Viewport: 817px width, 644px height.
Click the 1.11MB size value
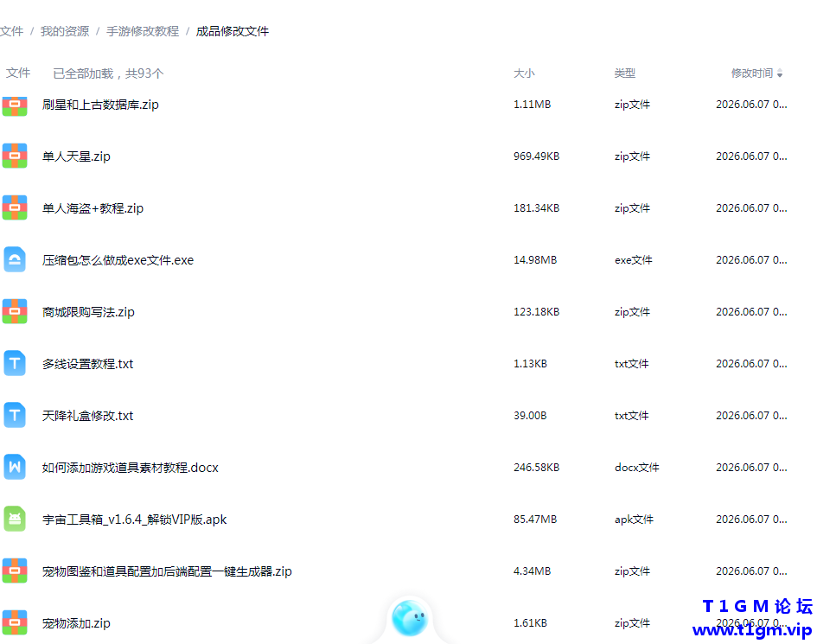(x=532, y=105)
